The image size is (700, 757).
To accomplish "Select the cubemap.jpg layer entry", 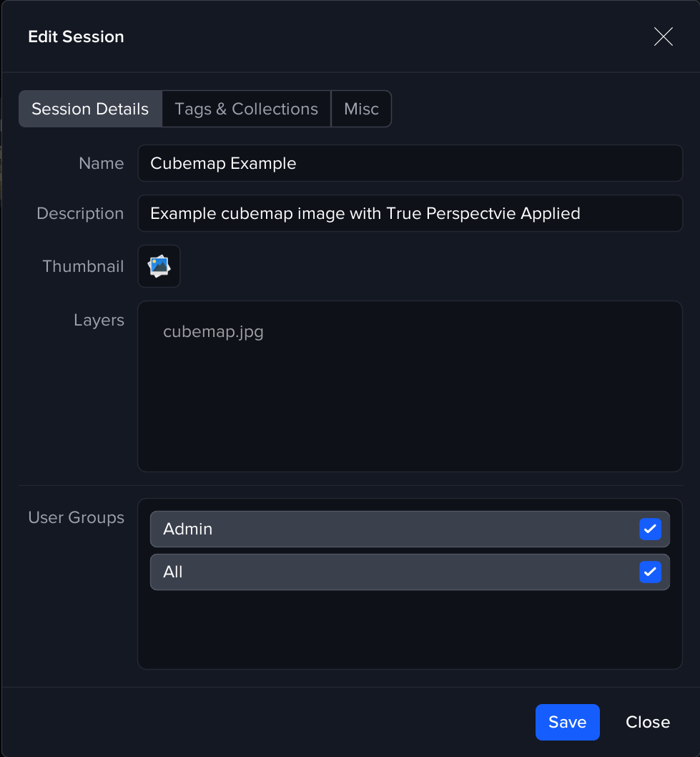I will [x=213, y=332].
